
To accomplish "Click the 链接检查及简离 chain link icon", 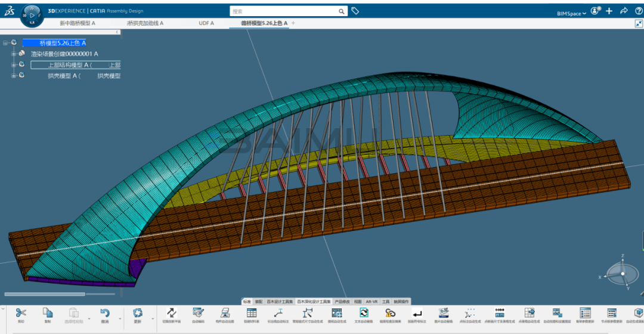I will click(391, 313).
